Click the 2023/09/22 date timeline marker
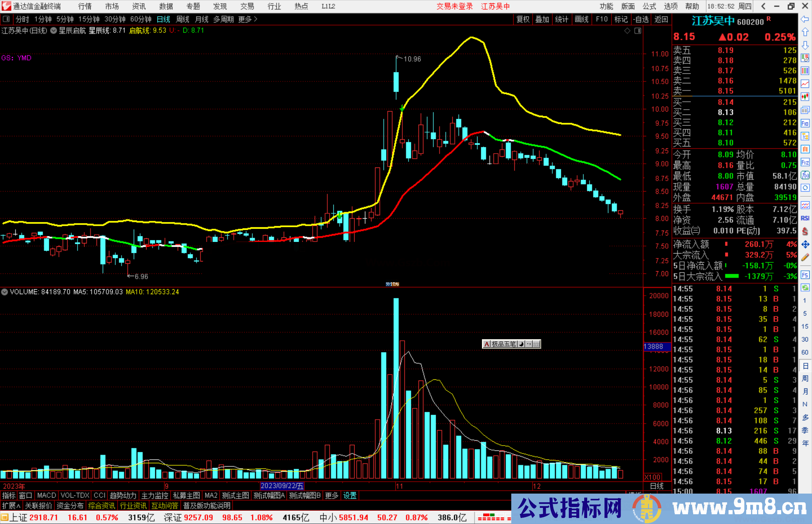The height and width of the screenshot is (524, 812). [x=282, y=486]
